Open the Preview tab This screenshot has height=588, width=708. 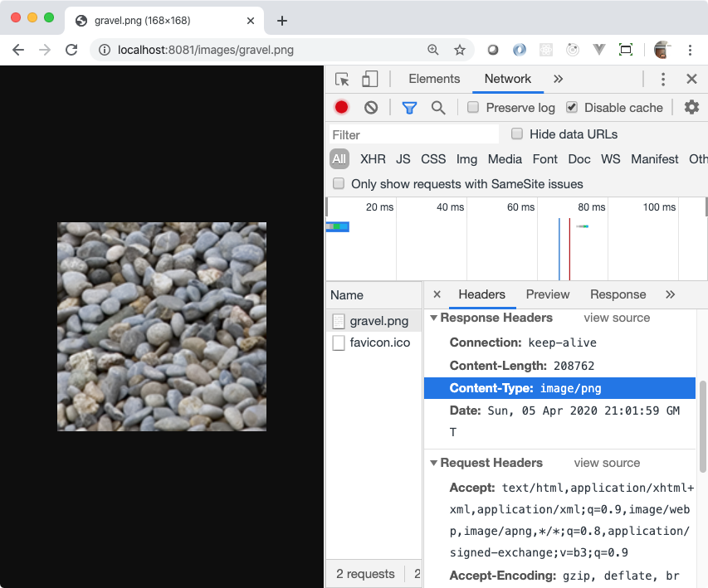point(548,294)
